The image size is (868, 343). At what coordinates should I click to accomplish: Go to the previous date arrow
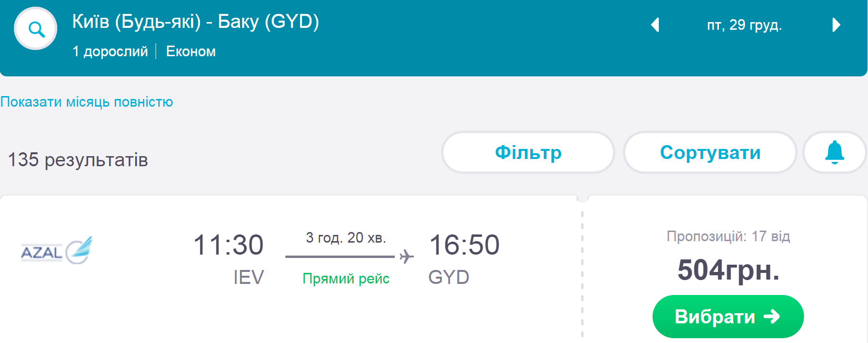[654, 25]
